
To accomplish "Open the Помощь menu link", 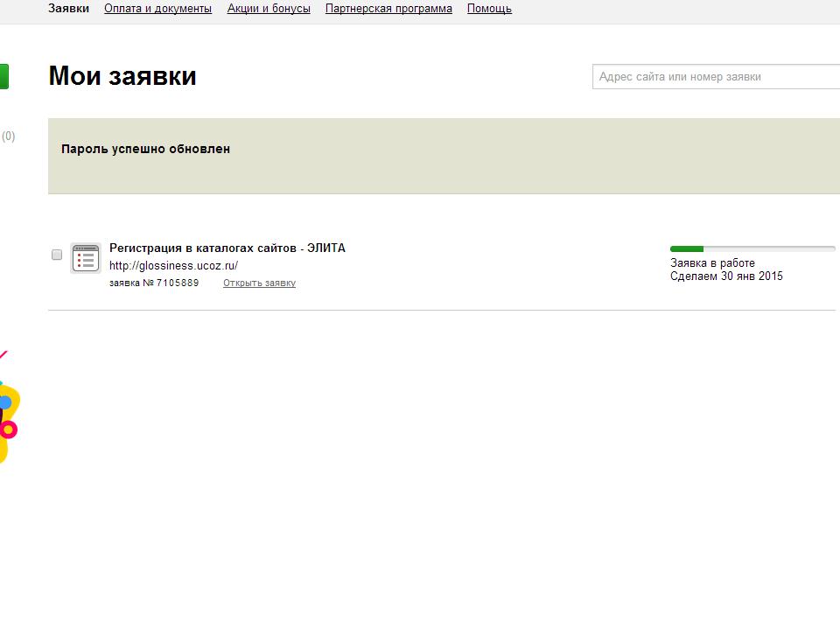I will 489,9.
